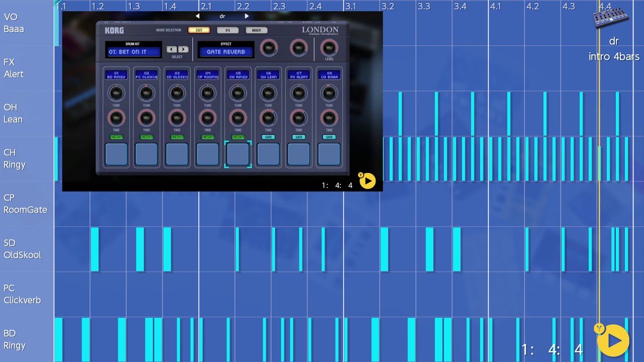This screenshot has width=644, height=362.
Task: Tap drum pad 02 PC Clickverb
Action: click(x=146, y=154)
